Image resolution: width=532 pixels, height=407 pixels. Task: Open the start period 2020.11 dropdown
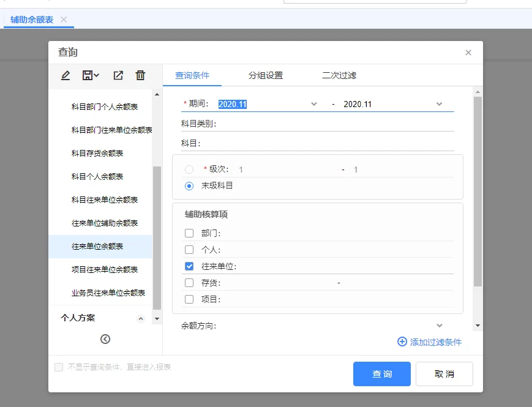[314, 104]
